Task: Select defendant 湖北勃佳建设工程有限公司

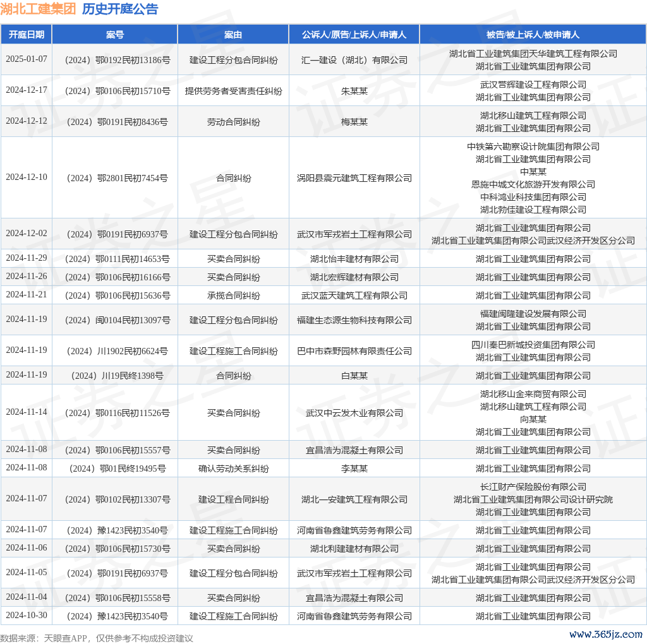Action: coord(533,210)
